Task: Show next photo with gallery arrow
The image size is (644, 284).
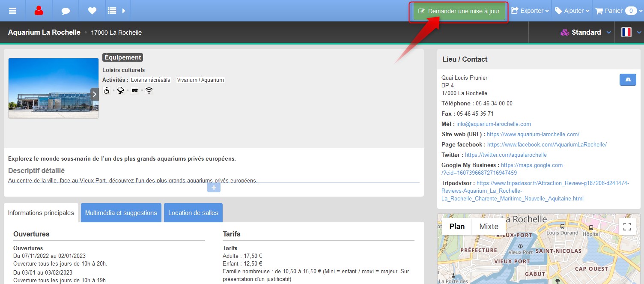Action: coord(95,94)
